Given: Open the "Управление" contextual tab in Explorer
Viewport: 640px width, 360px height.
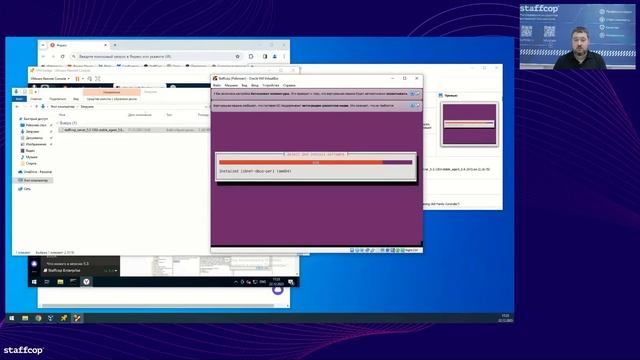Looking at the screenshot, I should [111, 92].
